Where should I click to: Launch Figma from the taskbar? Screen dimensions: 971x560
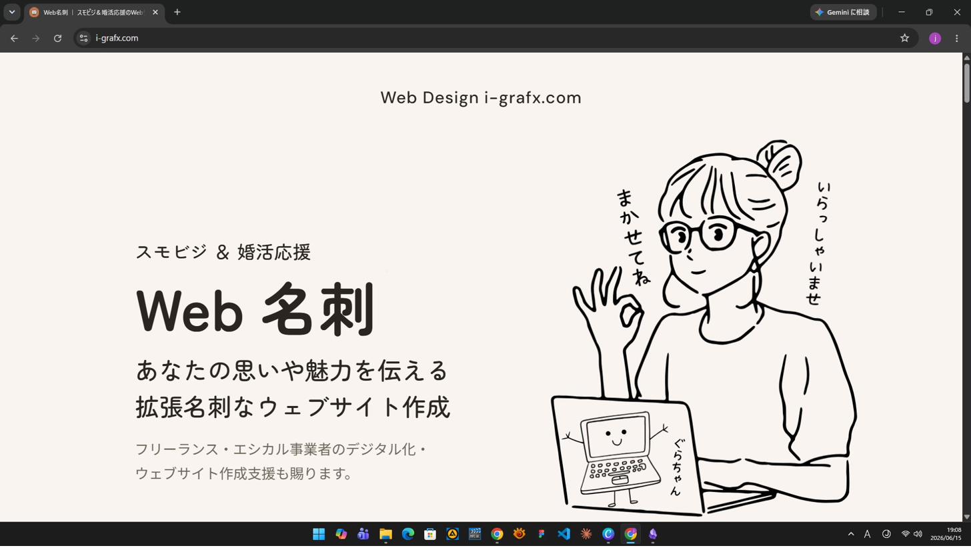tap(542, 534)
